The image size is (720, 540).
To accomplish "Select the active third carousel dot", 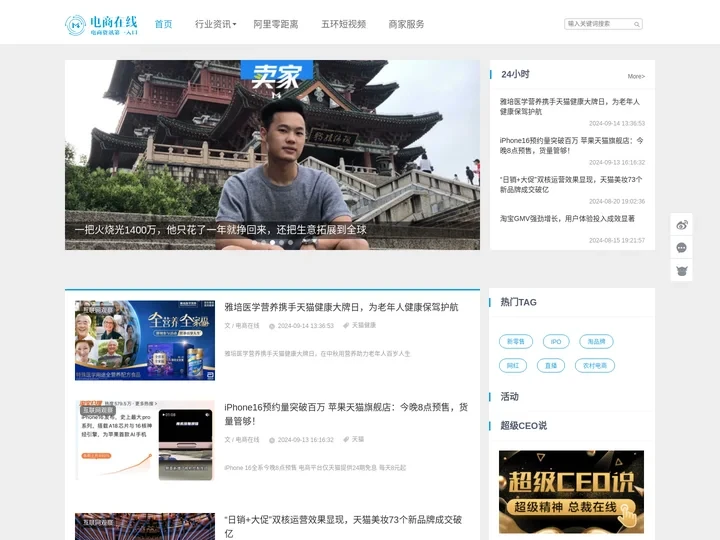I will 272,242.
